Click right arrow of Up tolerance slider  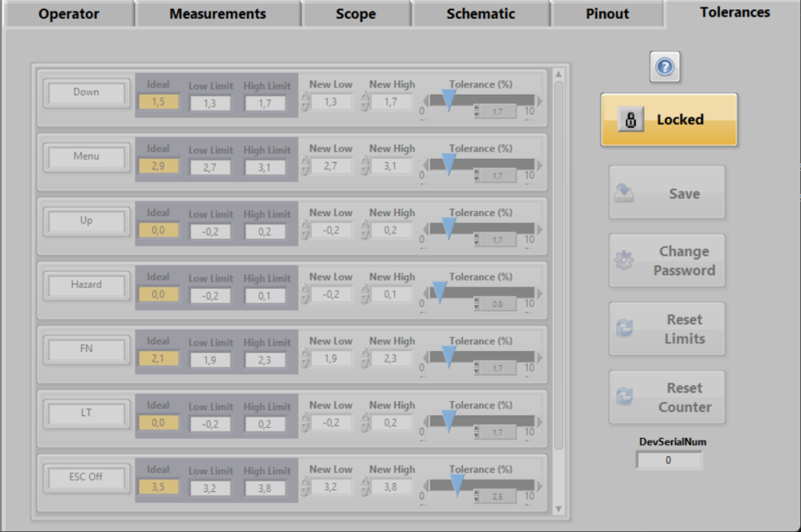pyautogui.click(x=540, y=229)
